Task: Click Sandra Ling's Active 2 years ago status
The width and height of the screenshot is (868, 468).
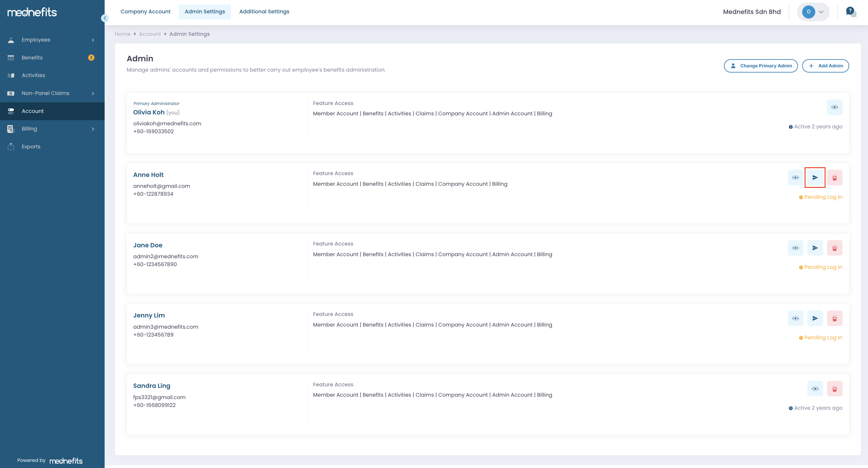Action: pyautogui.click(x=816, y=408)
